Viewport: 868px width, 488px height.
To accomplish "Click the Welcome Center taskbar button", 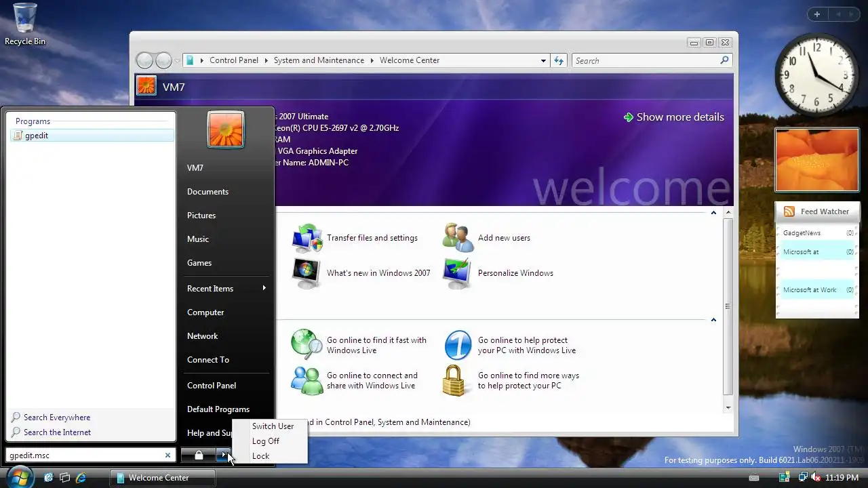I will point(163,478).
